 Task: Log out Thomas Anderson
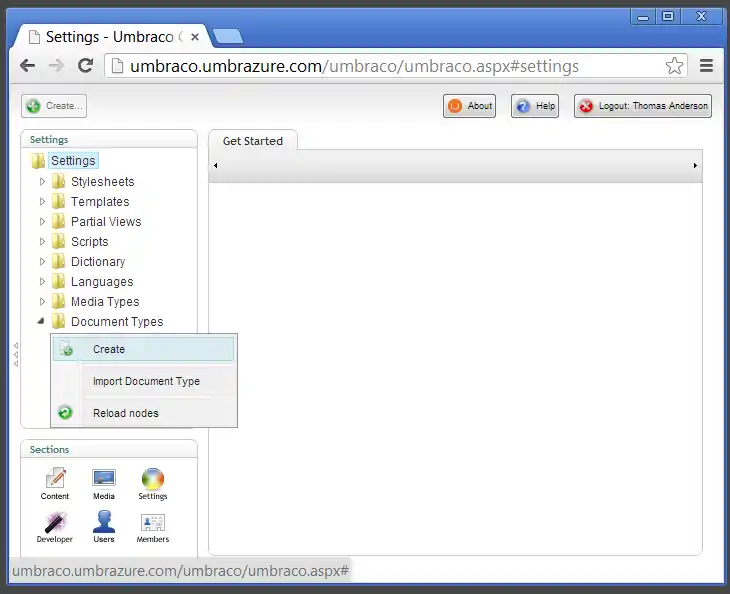coord(642,106)
